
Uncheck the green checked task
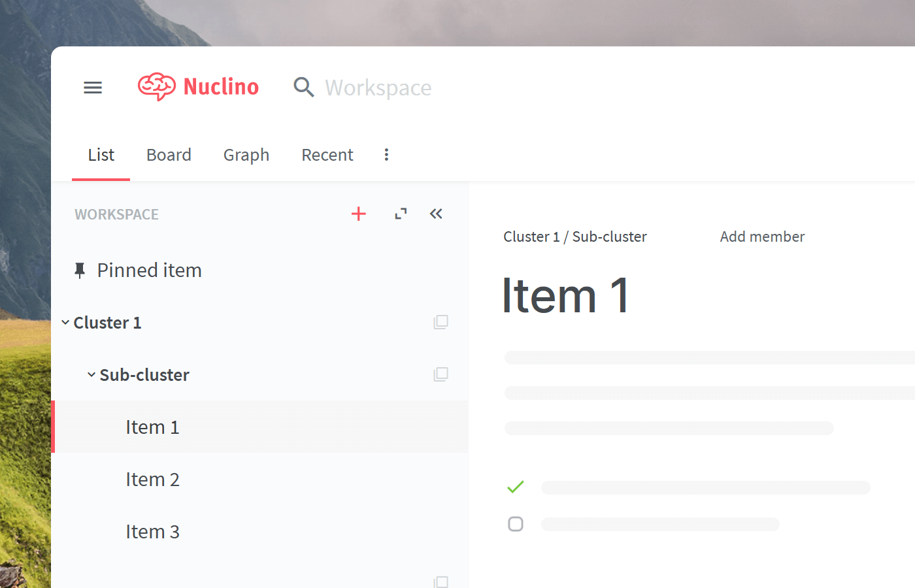(x=516, y=487)
